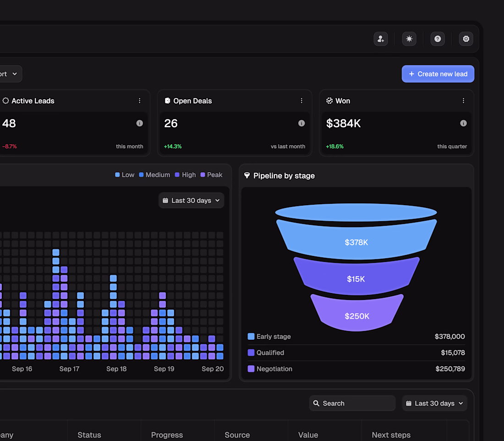Click the $378K funnel segment
The height and width of the screenshot is (441, 504).
click(356, 241)
